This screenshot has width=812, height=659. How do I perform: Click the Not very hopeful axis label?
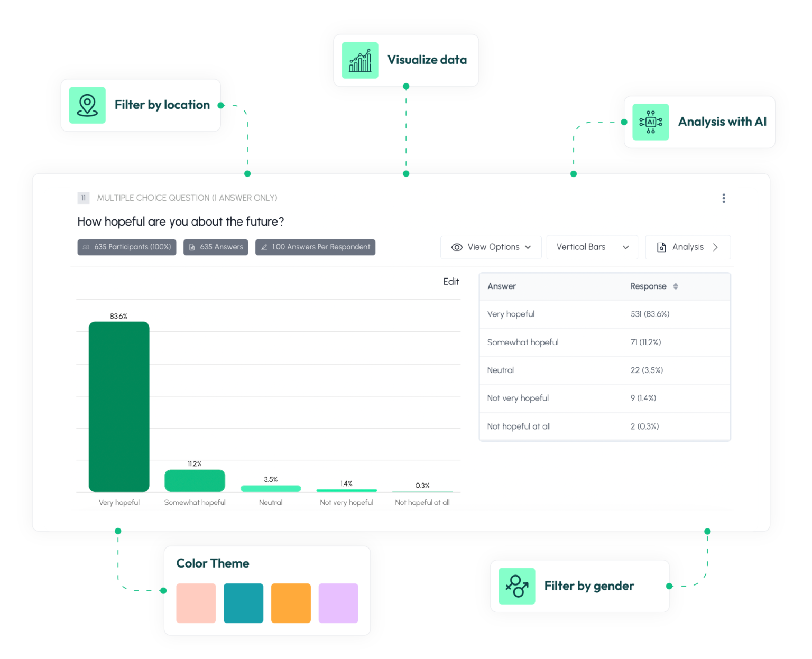tap(346, 503)
